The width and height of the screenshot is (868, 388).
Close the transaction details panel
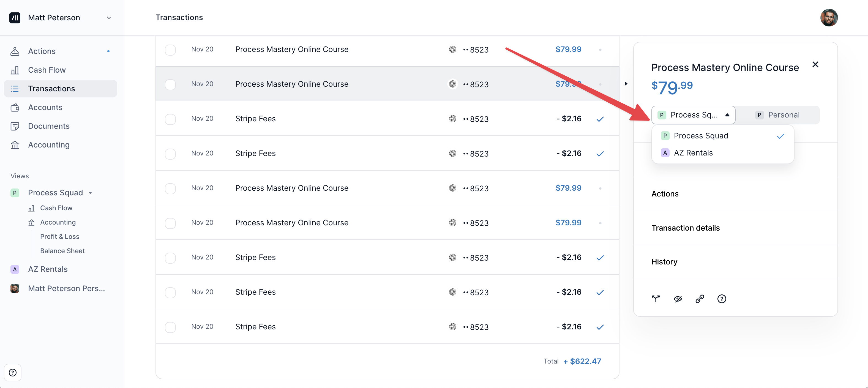815,64
